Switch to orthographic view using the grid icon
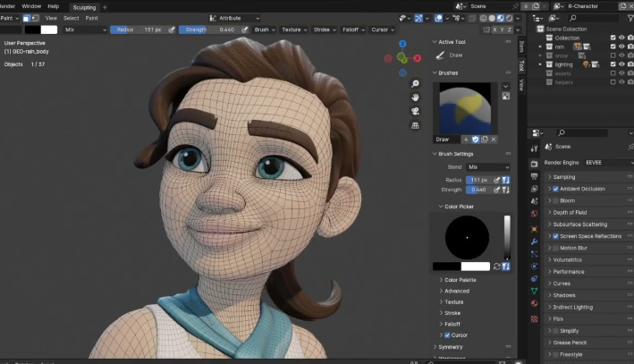 click(x=416, y=125)
